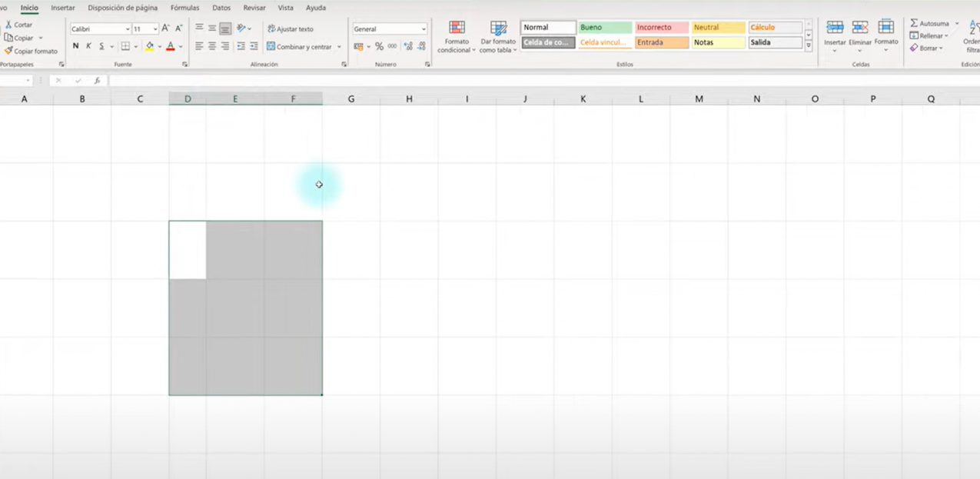Click the Copiar formato paintbrush
The height and width of the screenshot is (479, 980).
point(8,51)
